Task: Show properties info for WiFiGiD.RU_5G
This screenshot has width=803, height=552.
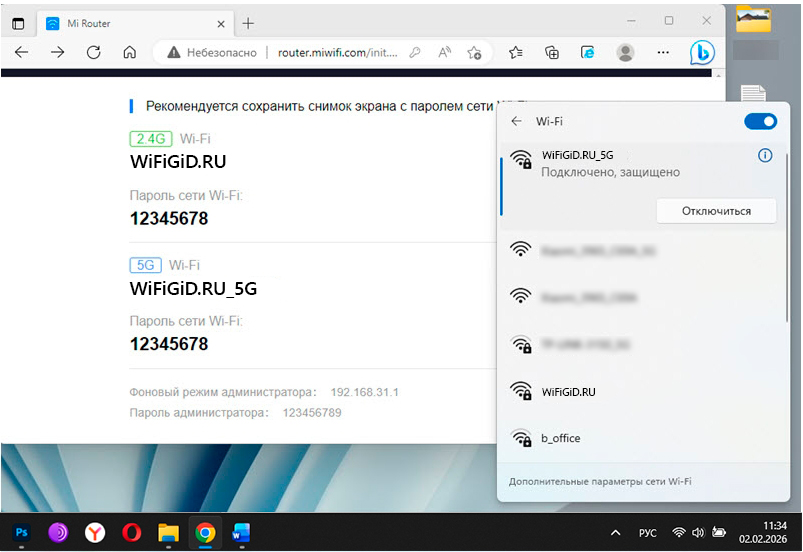Action: coord(765,155)
